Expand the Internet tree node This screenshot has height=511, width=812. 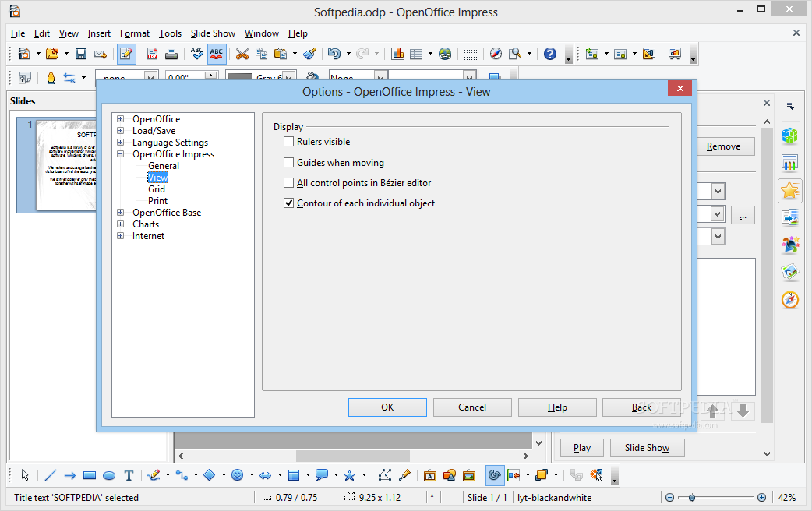coord(120,235)
